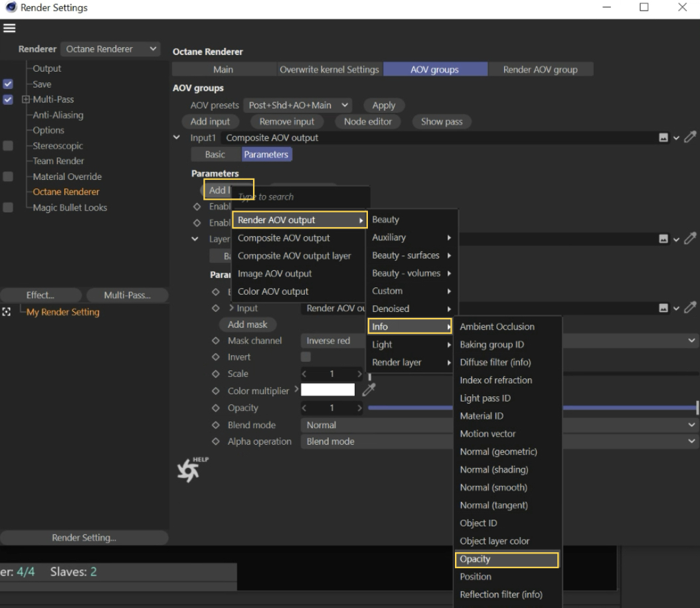Expand the Input sub-parameter arrow

tap(231, 308)
